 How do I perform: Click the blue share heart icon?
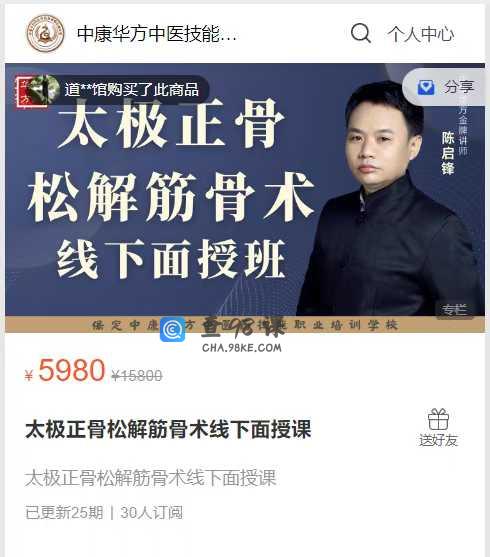pos(426,87)
